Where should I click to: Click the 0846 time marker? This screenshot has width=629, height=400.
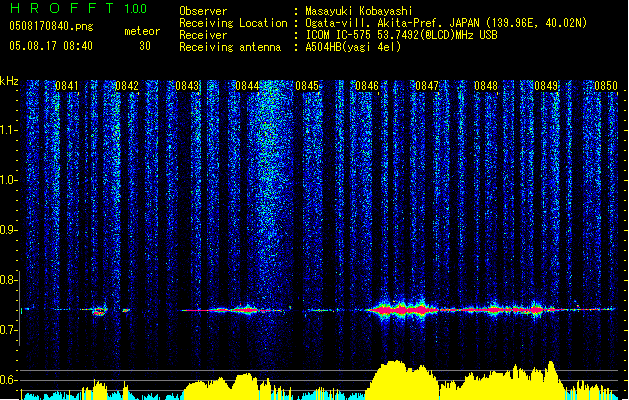tap(367, 86)
